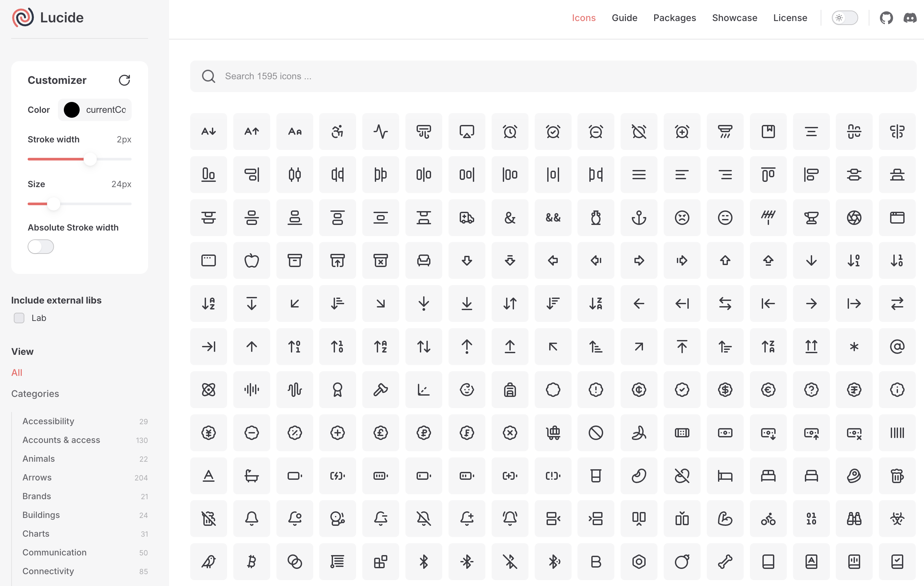Select the bluetooth icon
Viewport: 924px width, 586px height.
(x=423, y=562)
